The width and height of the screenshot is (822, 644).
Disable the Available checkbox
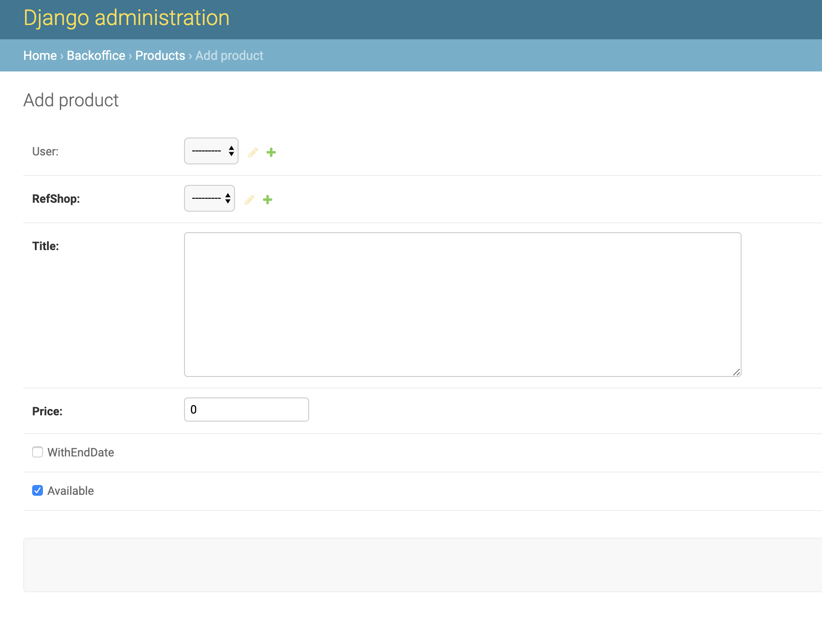[x=37, y=490]
